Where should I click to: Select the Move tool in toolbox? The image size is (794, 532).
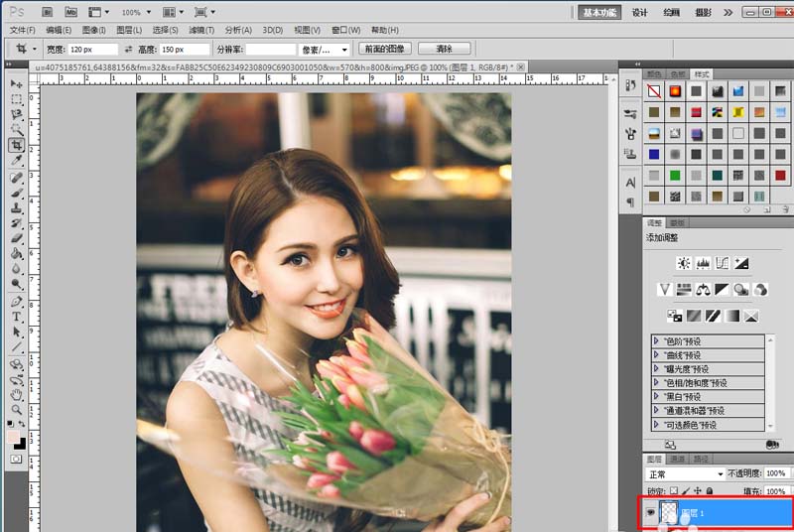click(x=17, y=84)
